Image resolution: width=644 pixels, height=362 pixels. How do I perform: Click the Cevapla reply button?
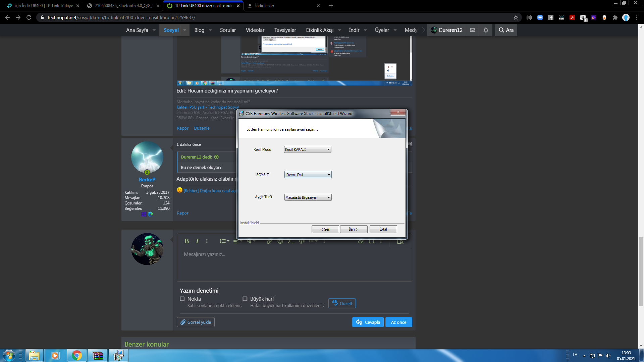tap(368, 322)
